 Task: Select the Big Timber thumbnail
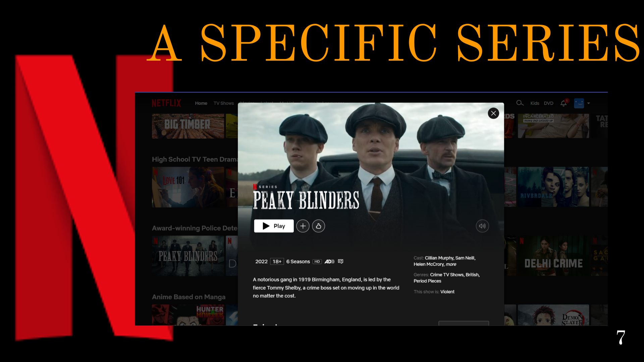click(188, 126)
